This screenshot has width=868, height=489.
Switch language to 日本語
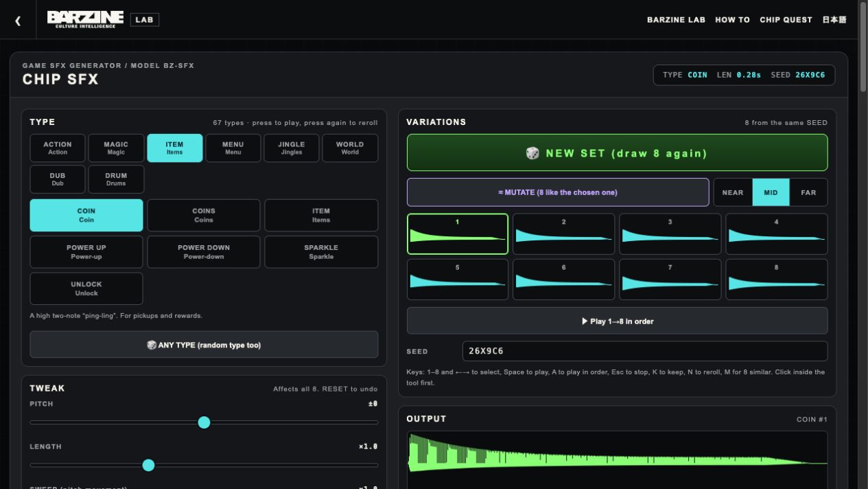click(834, 20)
